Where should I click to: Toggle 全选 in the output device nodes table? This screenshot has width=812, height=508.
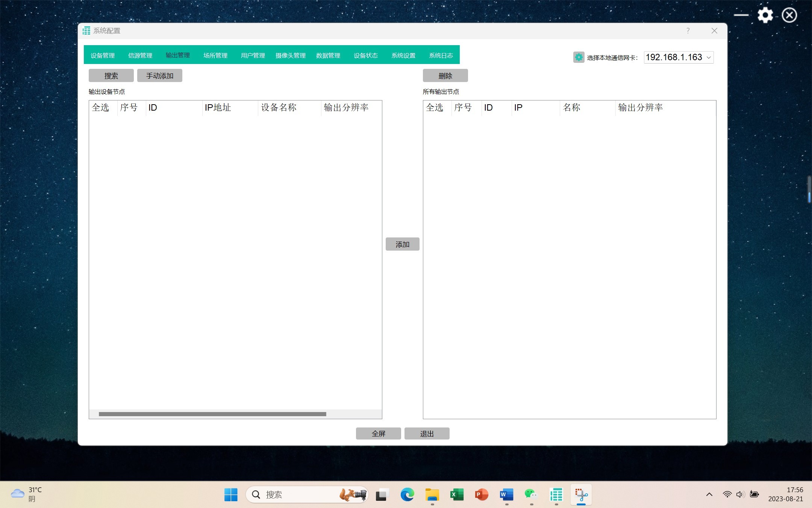tap(100, 108)
